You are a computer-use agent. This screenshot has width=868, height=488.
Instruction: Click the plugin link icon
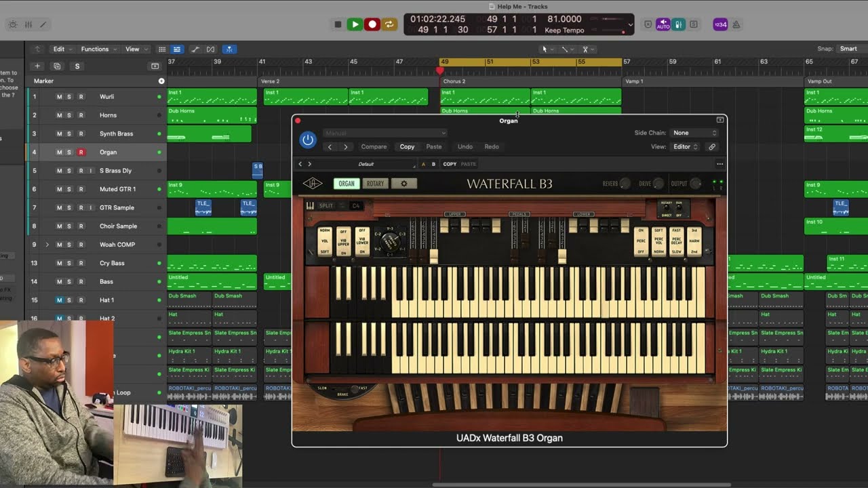tap(712, 146)
